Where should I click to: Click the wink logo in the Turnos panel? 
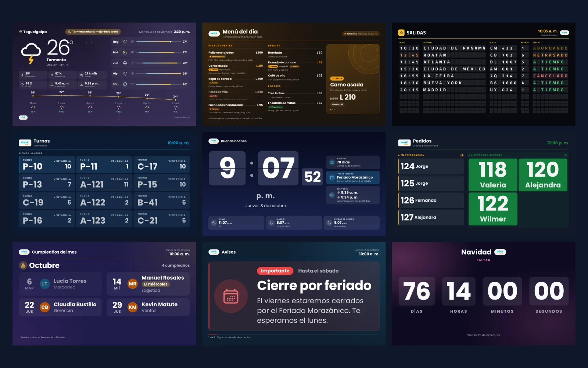point(25,143)
